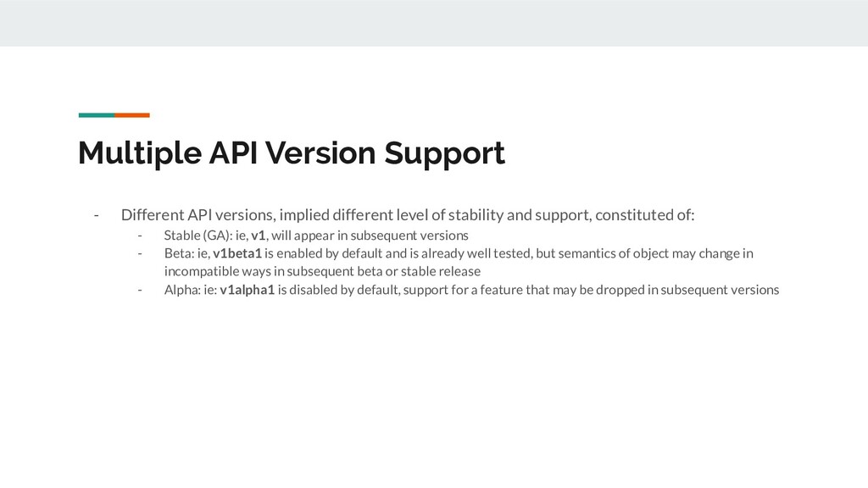Click the word Support in the title
This screenshot has width=868, height=488.
[444, 154]
